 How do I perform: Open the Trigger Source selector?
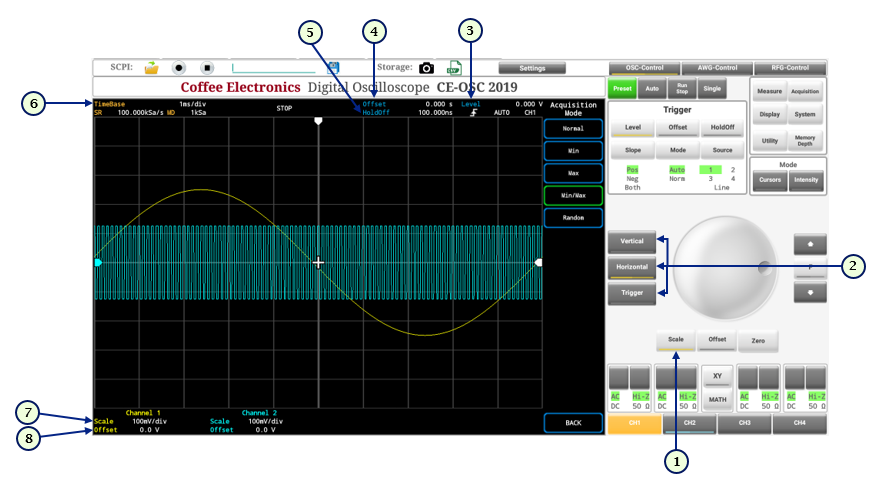[x=721, y=149]
